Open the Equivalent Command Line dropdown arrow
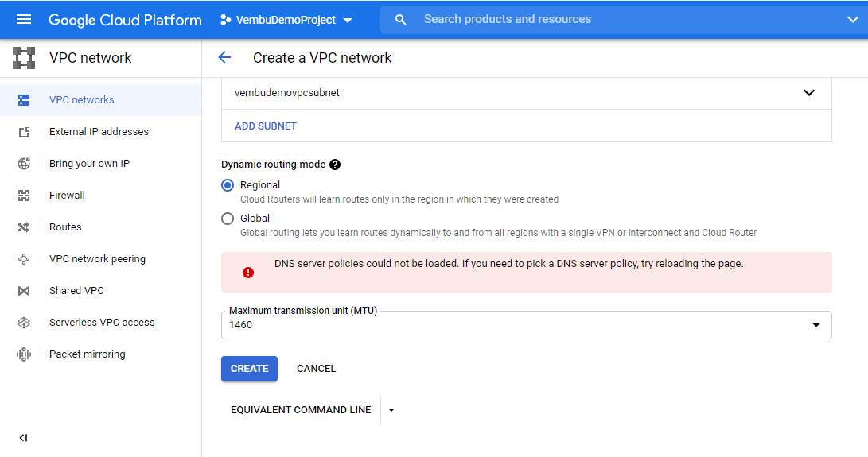This screenshot has width=868, height=457. coord(391,410)
